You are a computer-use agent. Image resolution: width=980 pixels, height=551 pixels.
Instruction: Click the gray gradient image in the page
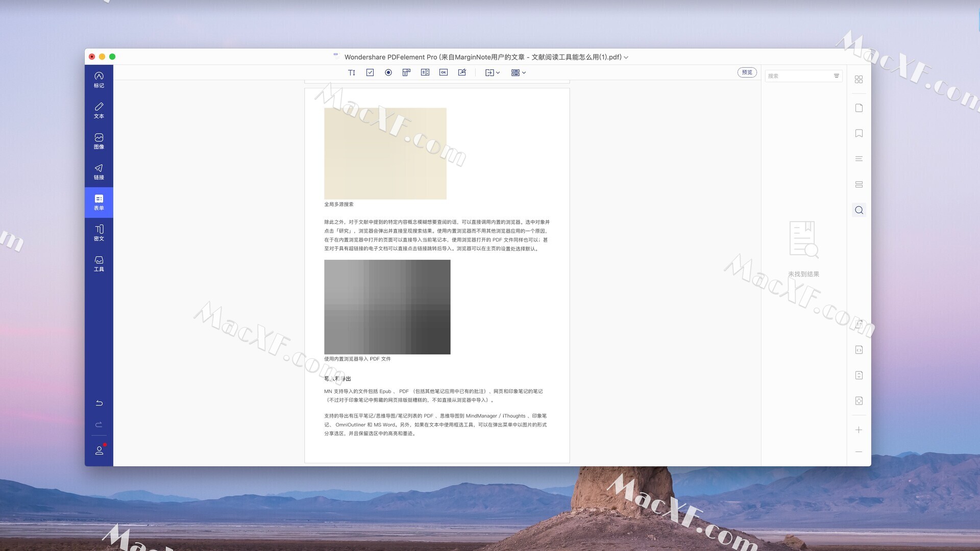click(x=387, y=307)
